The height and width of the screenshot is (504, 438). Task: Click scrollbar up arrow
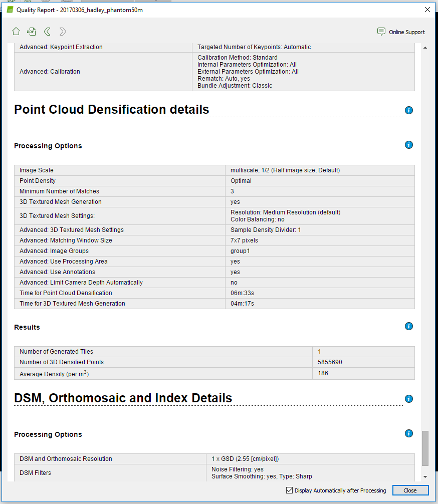pyautogui.click(x=425, y=48)
